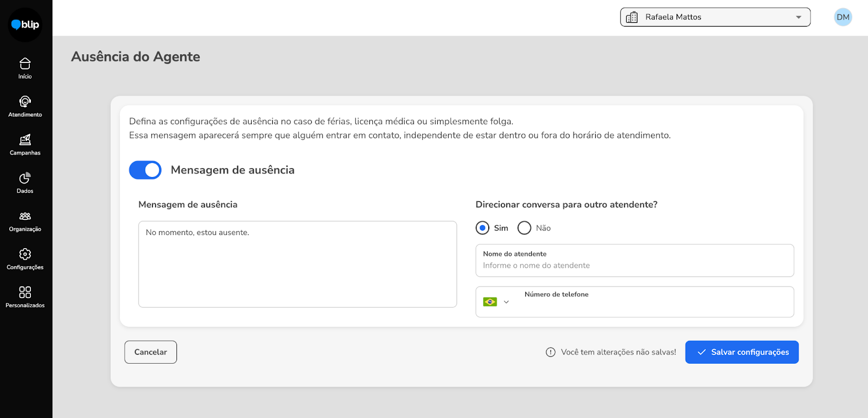
Task: Open Configurações gear icon
Action: click(x=25, y=255)
